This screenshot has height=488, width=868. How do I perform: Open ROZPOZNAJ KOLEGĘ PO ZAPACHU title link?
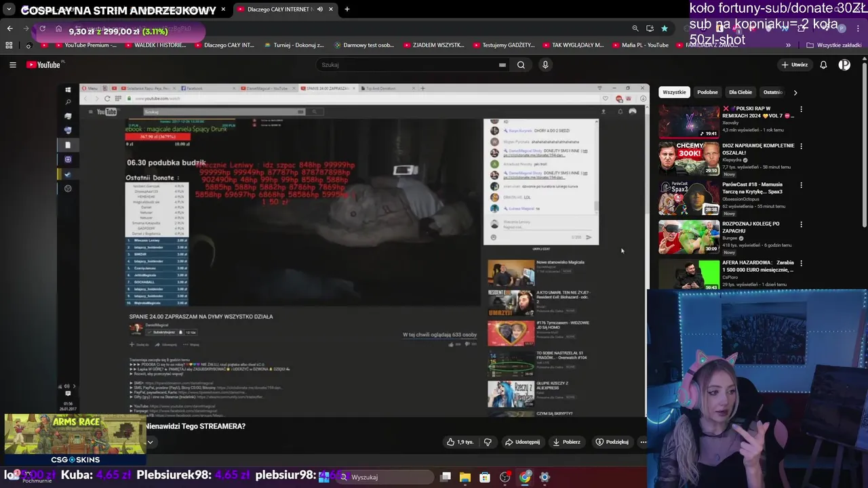751,227
